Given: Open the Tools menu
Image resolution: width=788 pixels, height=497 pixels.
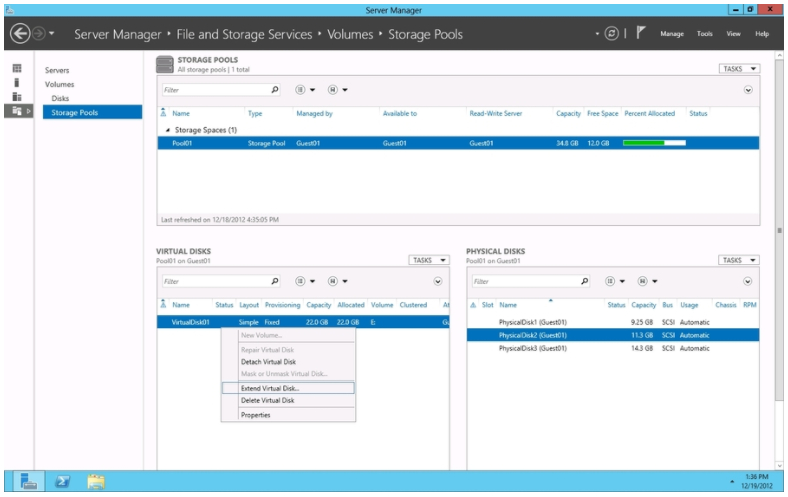Looking at the screenshot, I should tap(705, 34).
